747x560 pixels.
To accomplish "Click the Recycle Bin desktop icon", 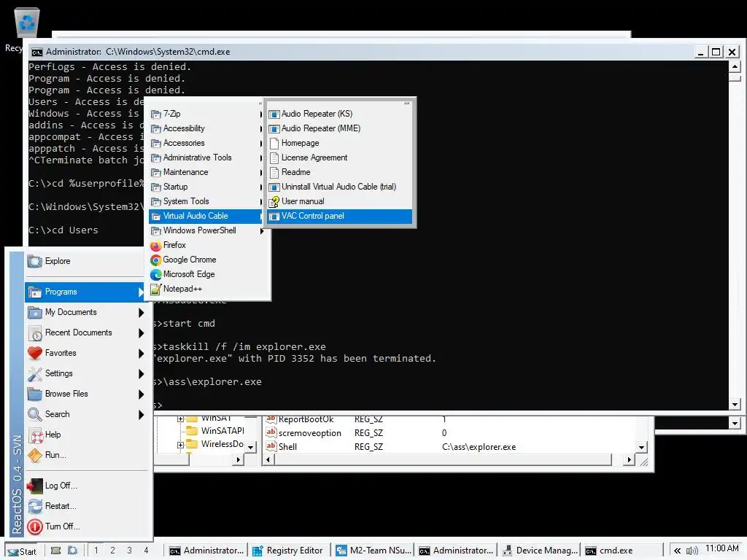I will (x=27, y=23).
